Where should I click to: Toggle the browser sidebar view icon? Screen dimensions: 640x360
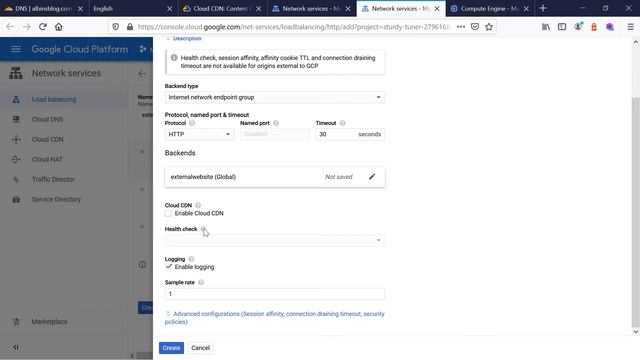click(562, 27)
